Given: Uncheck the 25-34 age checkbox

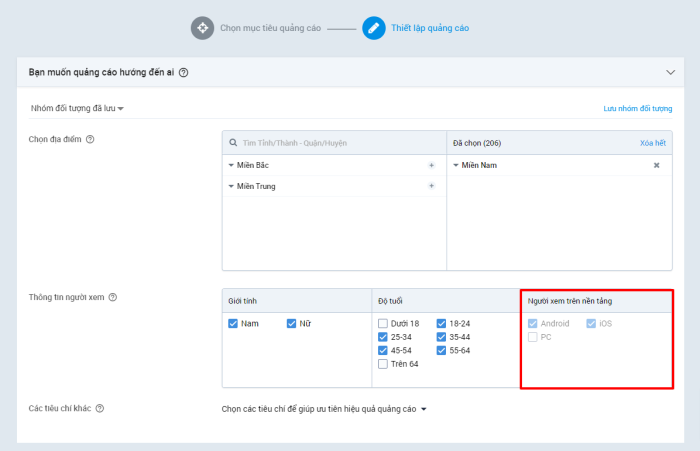Looking at the screenshot, I should coord(383,337).
